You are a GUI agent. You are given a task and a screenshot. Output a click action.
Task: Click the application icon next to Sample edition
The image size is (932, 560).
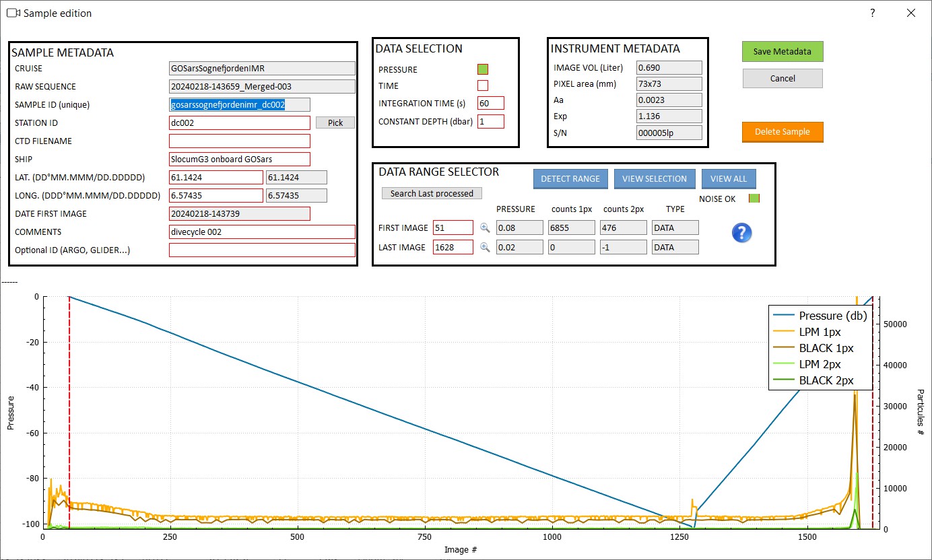click(x=13, y=13)
